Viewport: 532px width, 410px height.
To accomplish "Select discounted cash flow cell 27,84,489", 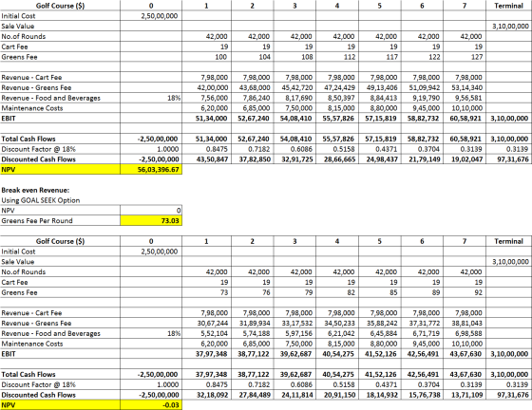I will coord(253,395).
